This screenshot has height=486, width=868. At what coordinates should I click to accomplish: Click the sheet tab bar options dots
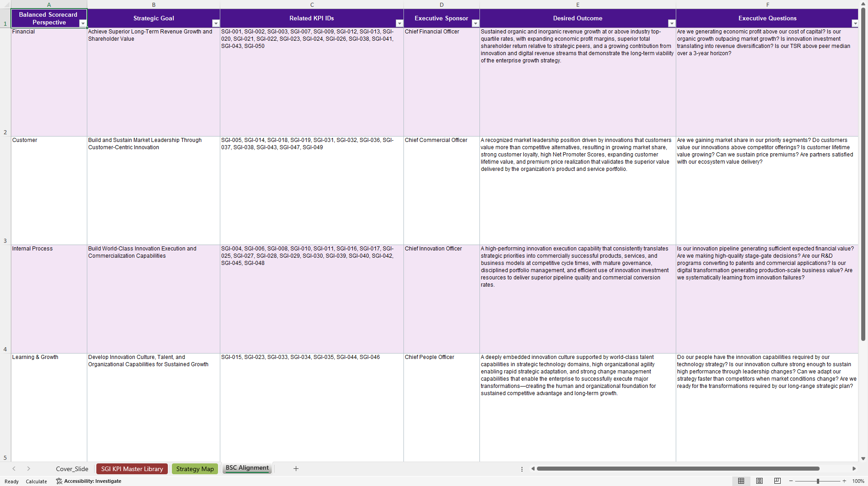click(x=522, y=469)
